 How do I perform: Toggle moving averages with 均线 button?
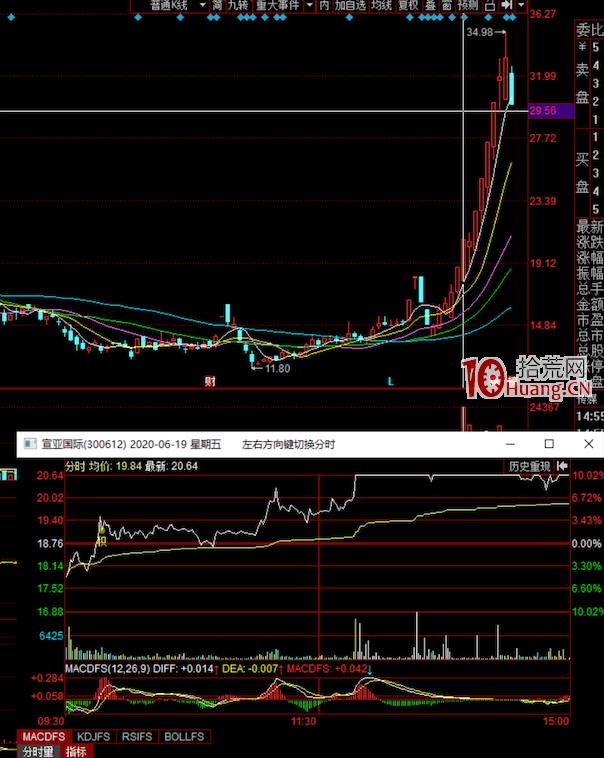click(x=382, y=5)
